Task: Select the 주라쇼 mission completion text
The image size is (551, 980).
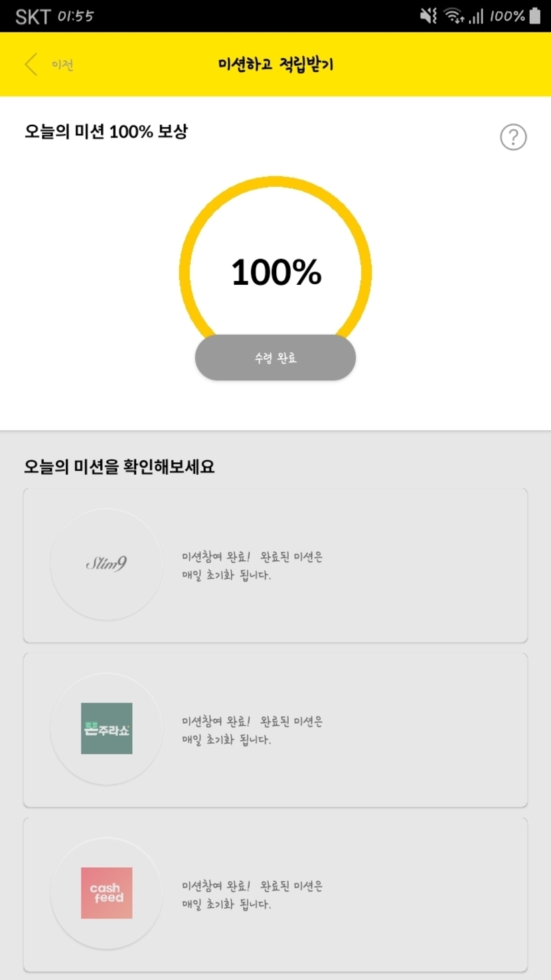Action: 252,730
